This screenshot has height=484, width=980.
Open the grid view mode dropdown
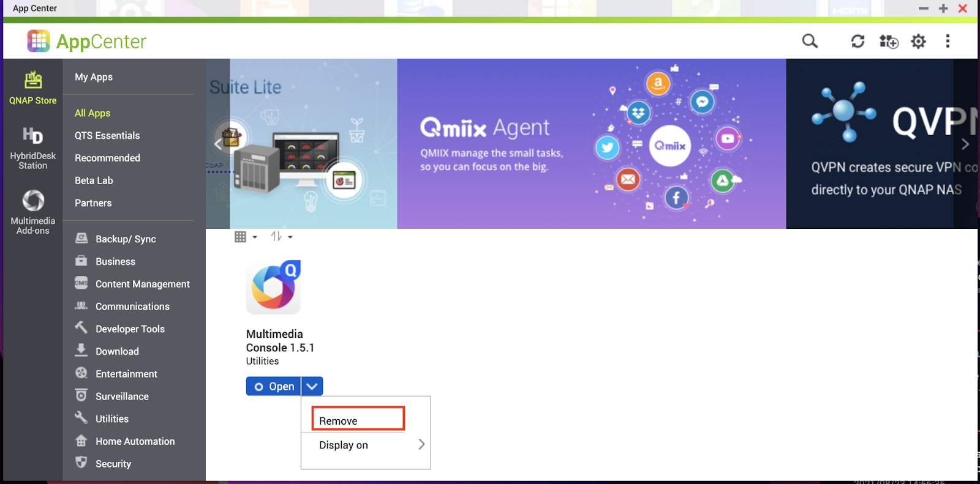[x=246, y=237]
